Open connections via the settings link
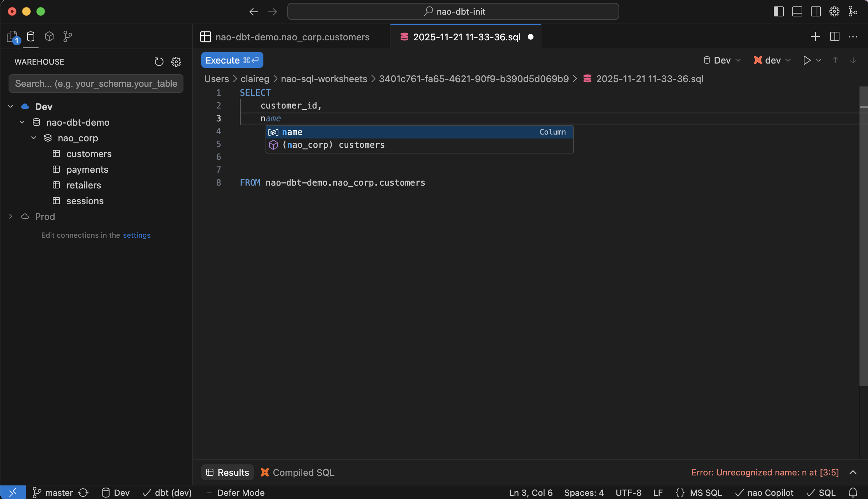This screenshot has width=868, height=499. [x=137, y=235]
